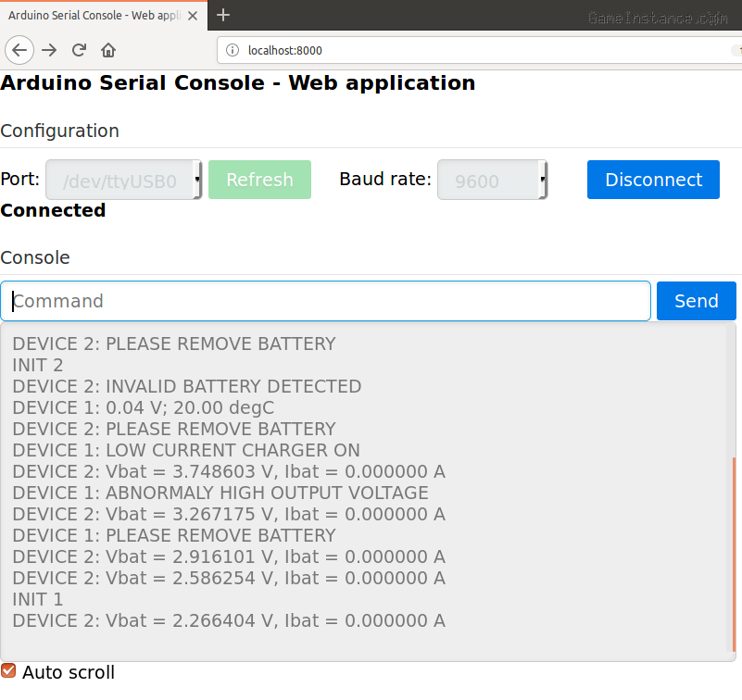This screenshot has height=700, width=742.
Task: Click the 'Auto scroll' label text
Action: pyautogui.click(x=69, y=672)
